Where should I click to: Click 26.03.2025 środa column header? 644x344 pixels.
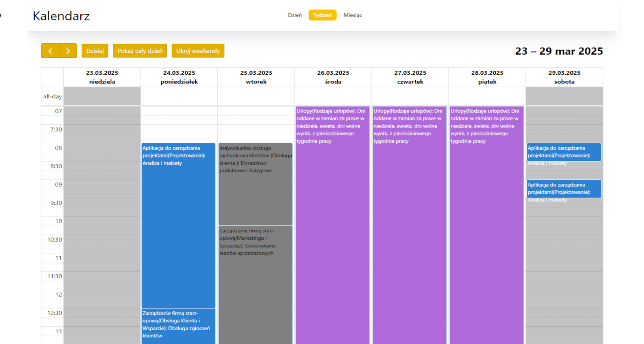pos(333,77)
